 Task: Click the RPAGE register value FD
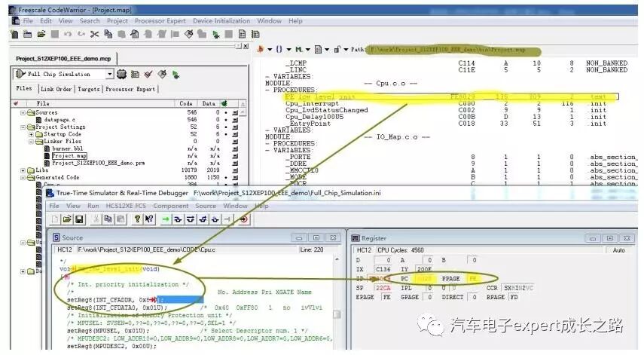[x=514, y=297]
